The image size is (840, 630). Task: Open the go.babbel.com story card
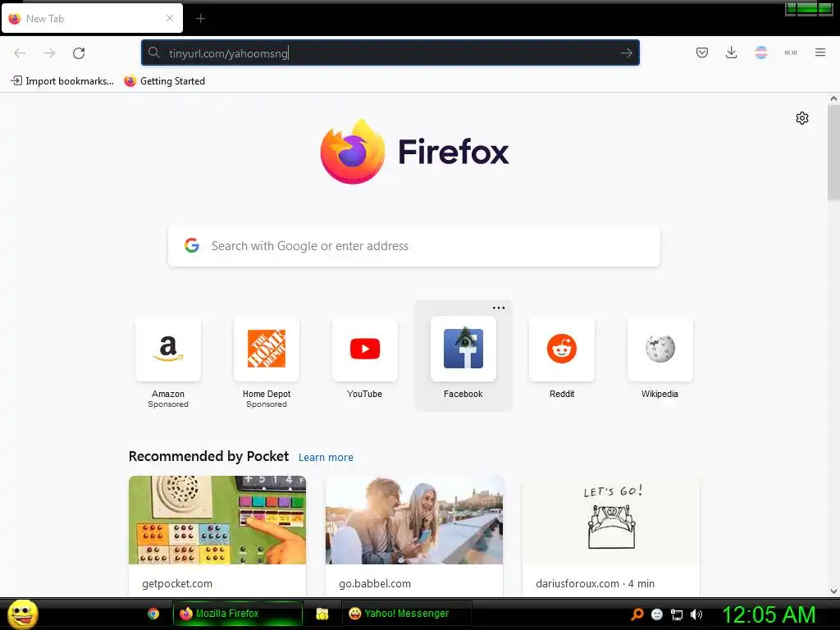click(414, 536)
